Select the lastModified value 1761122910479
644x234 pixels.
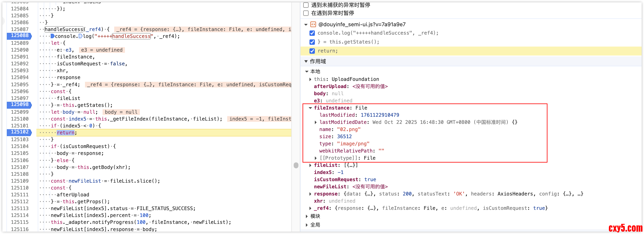coord(380,115)
